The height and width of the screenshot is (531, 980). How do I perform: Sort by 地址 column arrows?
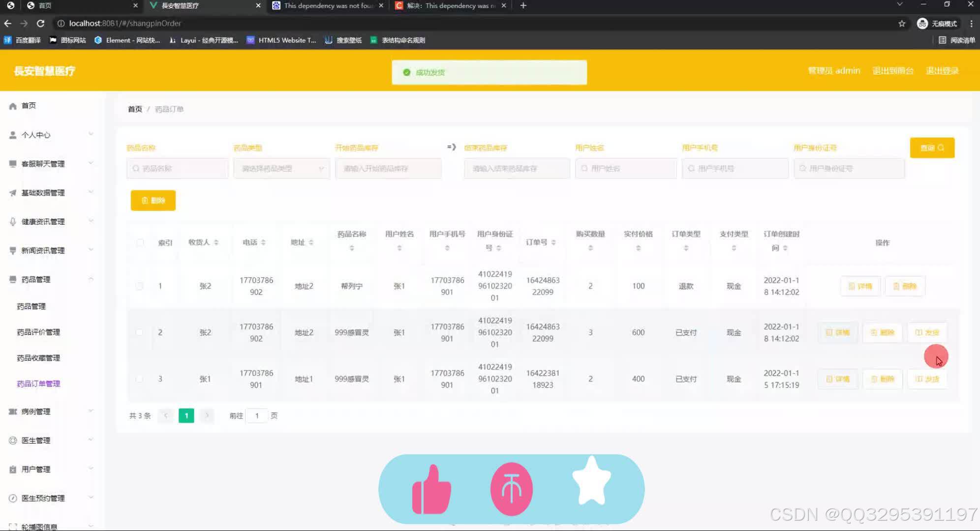tap(311, 242)
